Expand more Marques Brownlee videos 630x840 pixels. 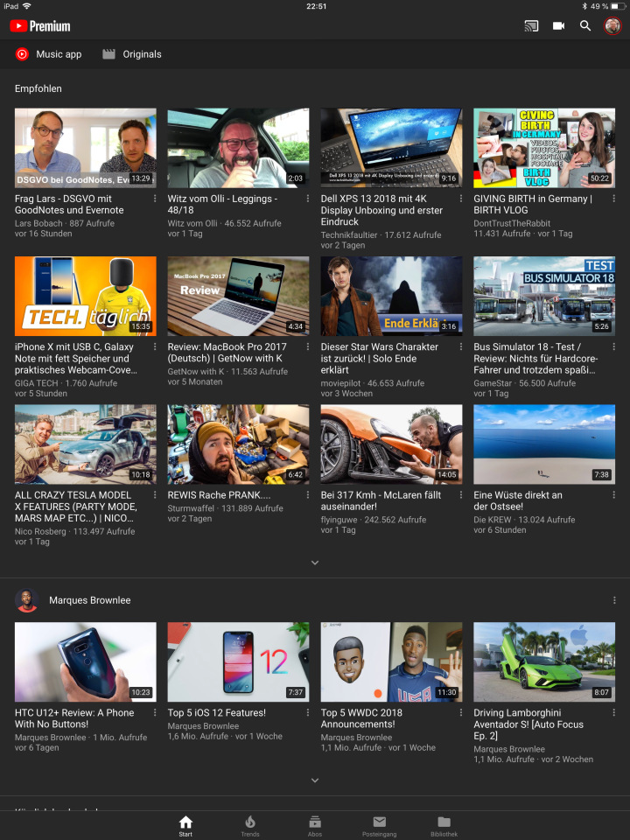click(315, 780)
